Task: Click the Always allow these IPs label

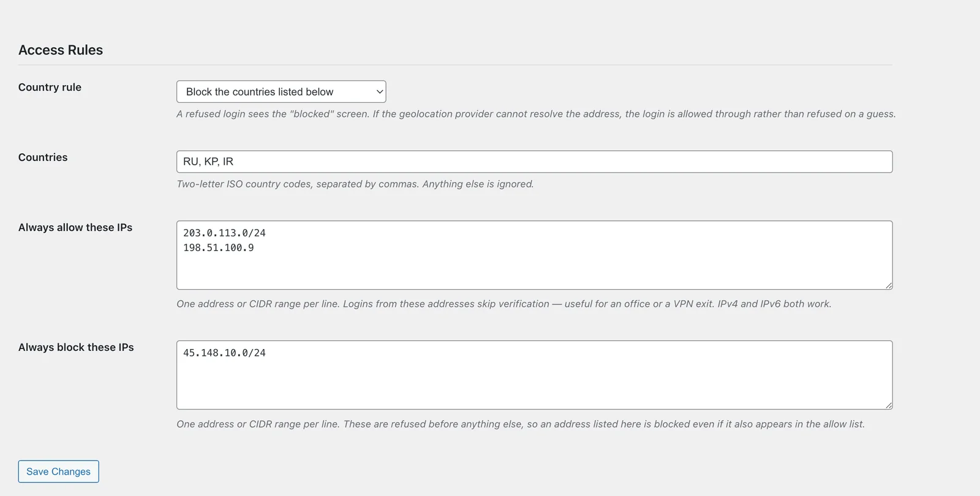Action: click(75, 227)
